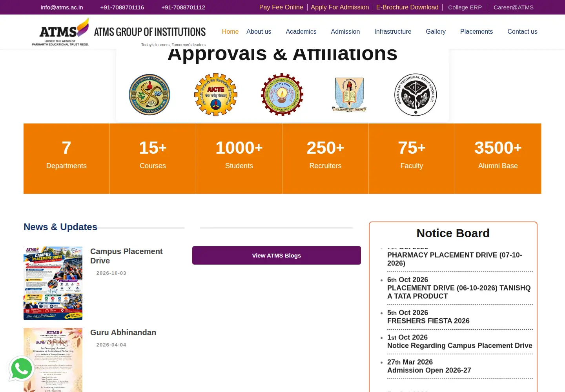Go to the Home menu item
565x392 pixels.
[230, 32]
